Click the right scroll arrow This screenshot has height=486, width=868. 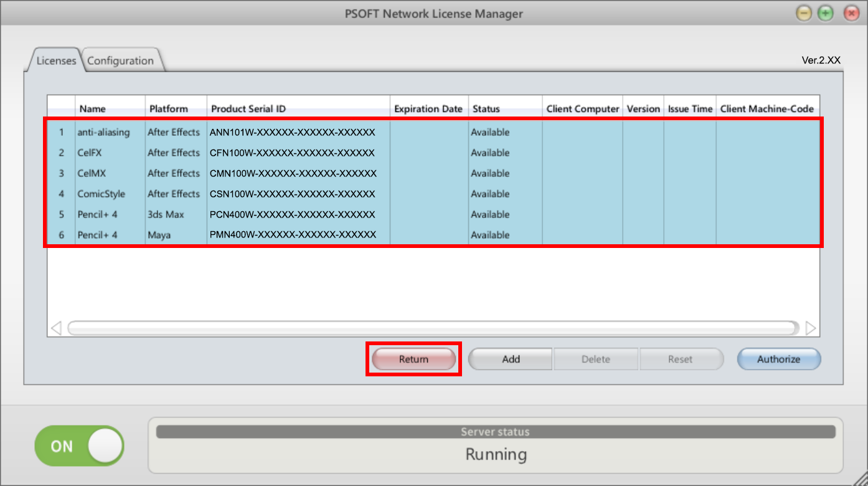(810, 328)
